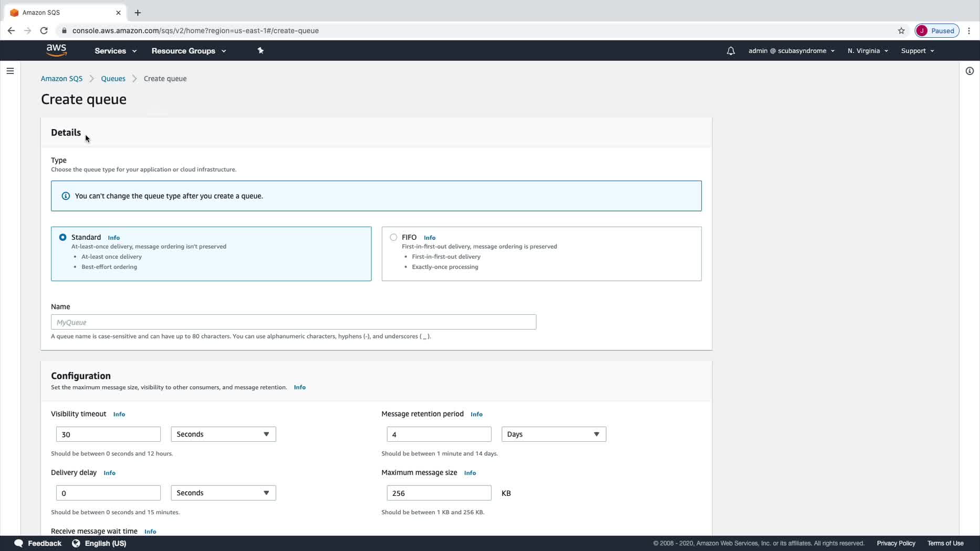Open the Delivery delay units dropdown
980x551 pixels.
click(x=223, y=493)
